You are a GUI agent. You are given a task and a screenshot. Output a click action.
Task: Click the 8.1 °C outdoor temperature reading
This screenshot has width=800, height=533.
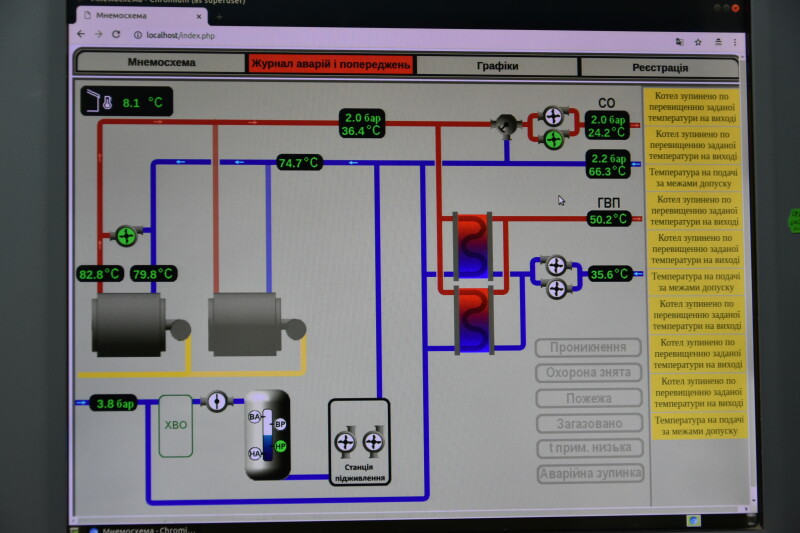142,103
